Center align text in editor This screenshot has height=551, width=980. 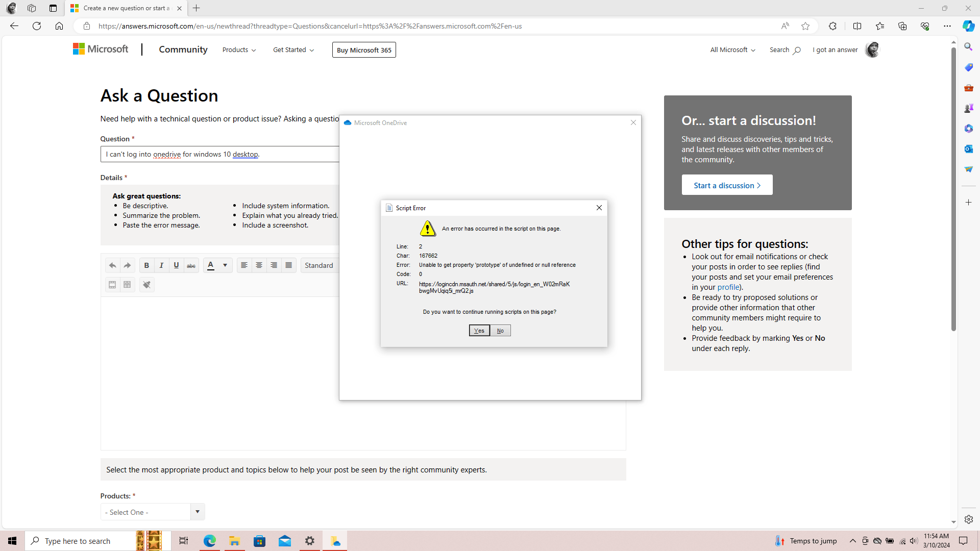(x=259, y=265)
